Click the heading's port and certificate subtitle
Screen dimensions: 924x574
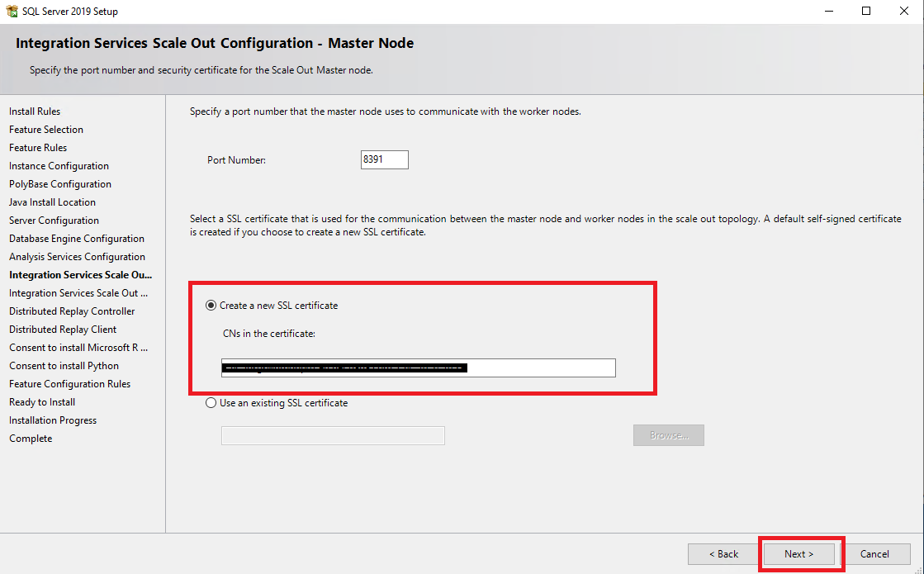201,70
